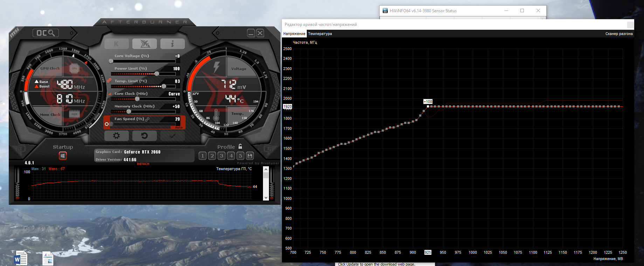
Task: Click the 1920 frequency axis label
Action: pos(288,106)
